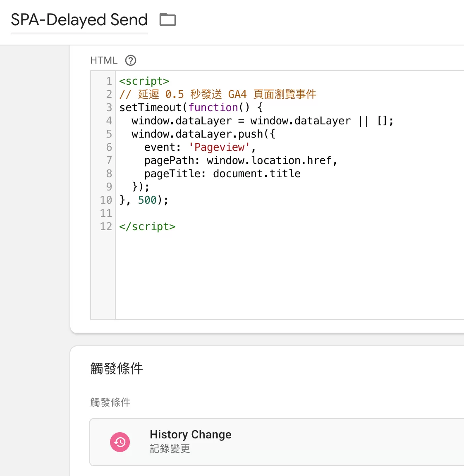464x476 pixels.
Task: Edit the tag name SPA-Delayed Send
Action: (x=79, y=20)
